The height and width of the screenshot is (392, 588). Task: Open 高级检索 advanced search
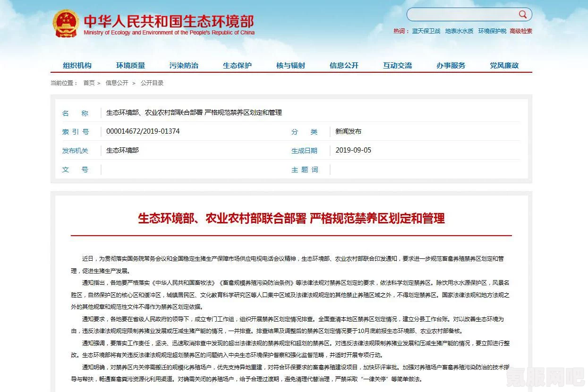pos(521,31)
